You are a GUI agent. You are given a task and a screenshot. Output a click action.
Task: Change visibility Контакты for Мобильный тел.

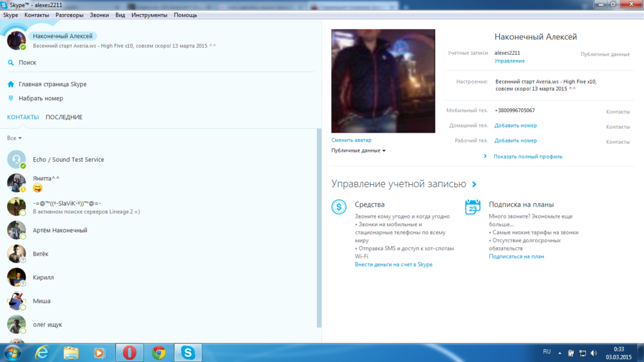coord(618,112)
